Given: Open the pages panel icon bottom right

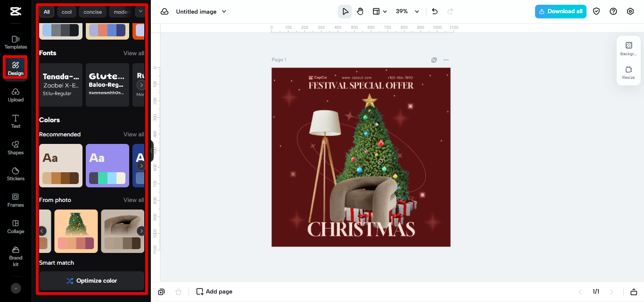Looking at the screenshot, I should click(x=634, y=292).
